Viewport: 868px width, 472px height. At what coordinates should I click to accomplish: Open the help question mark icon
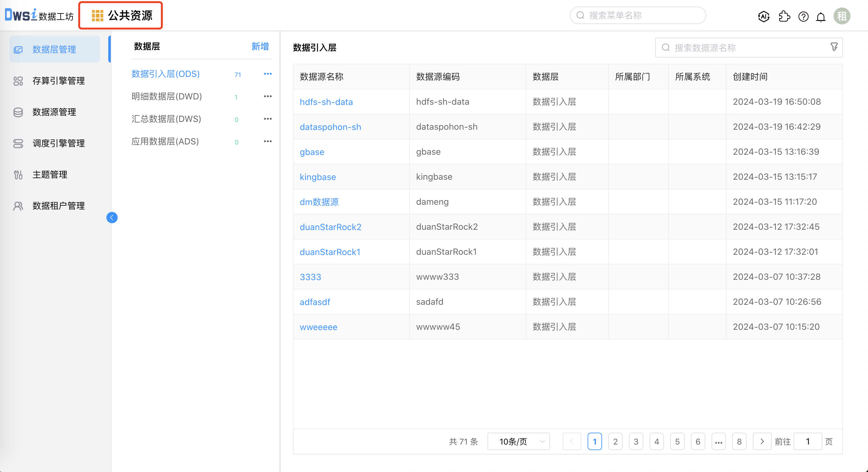[x=803, y=16]
